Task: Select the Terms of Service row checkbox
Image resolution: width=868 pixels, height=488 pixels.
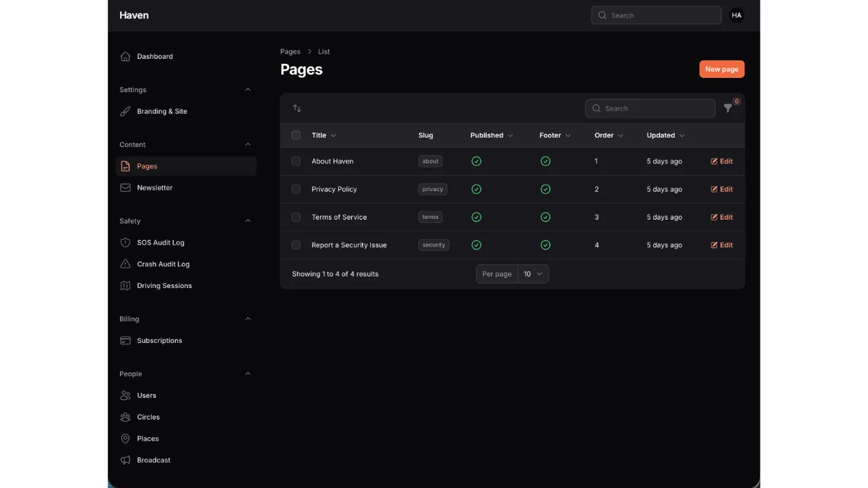Action: pos(296,217)
